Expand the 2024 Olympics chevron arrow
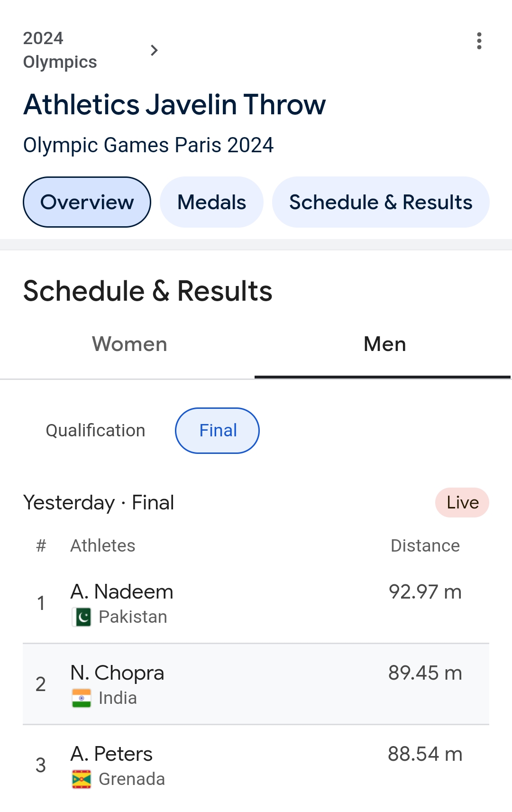 click(x=154, y=50)
